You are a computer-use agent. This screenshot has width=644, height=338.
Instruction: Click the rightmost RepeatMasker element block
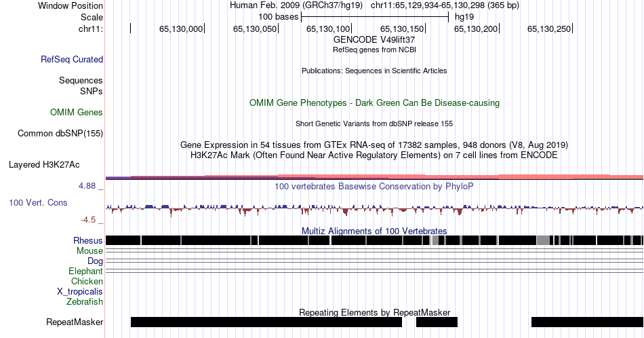click(587, 322)
